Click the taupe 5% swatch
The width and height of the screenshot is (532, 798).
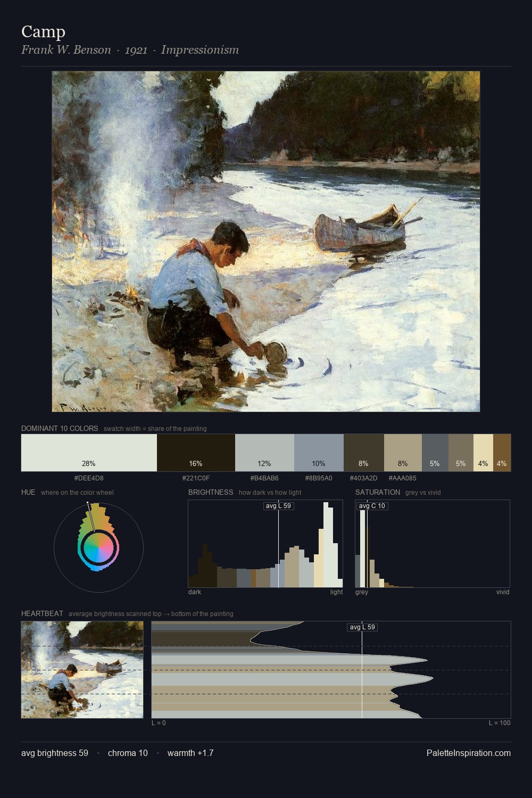point(461,453)
